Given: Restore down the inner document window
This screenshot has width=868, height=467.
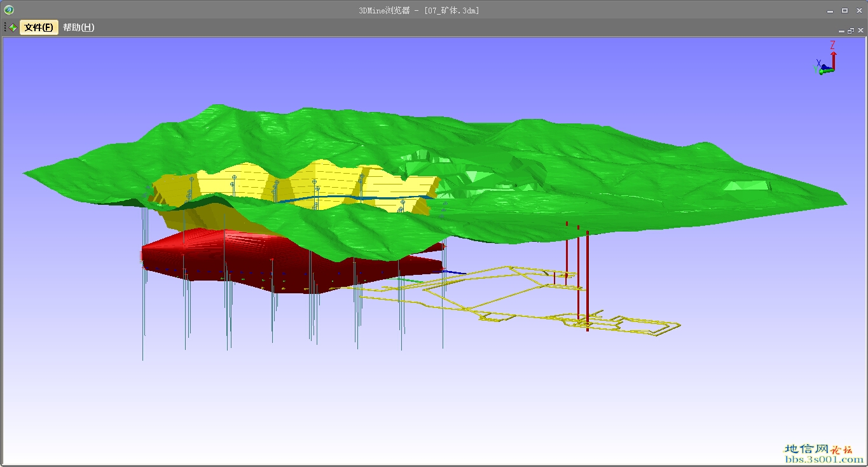Looking at the screenshot, I should (x=850, y=31).
